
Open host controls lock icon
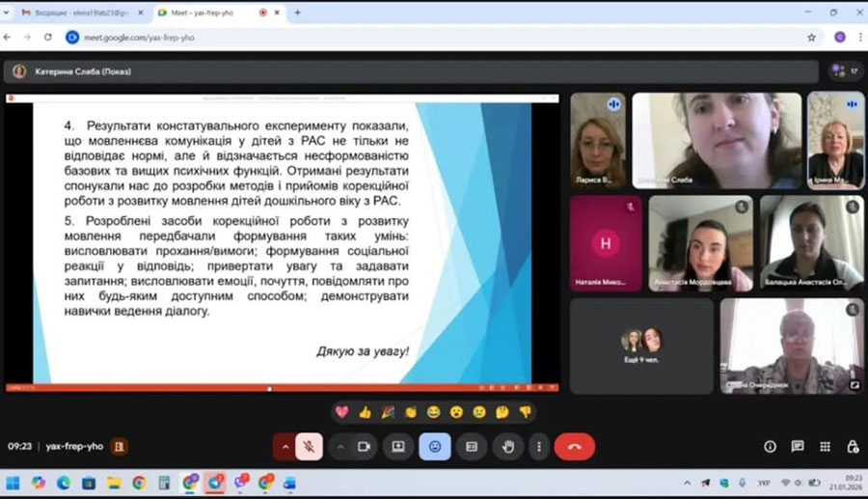coord(853,446)
